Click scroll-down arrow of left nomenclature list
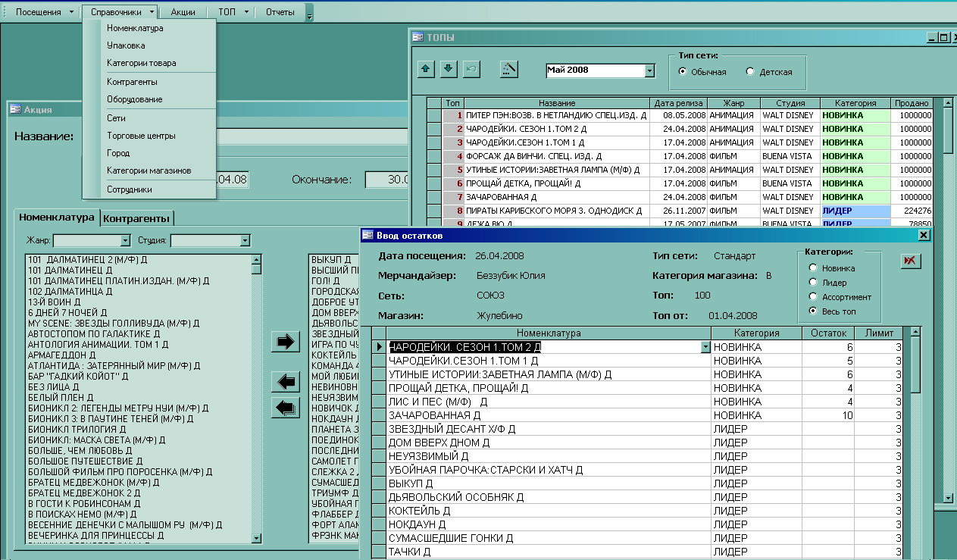 point(257,537)
